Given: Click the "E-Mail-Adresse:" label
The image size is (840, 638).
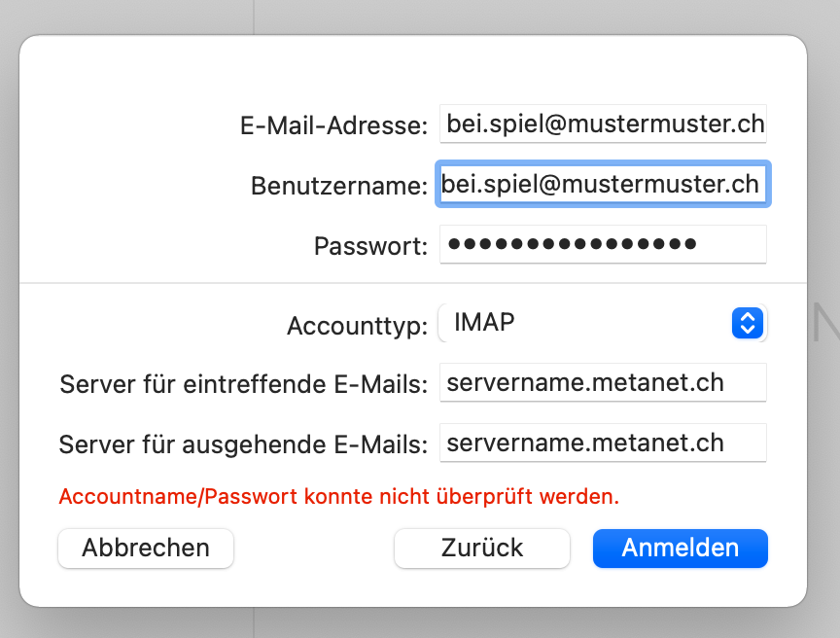Looking at the screenshot, I should point(333,125).
